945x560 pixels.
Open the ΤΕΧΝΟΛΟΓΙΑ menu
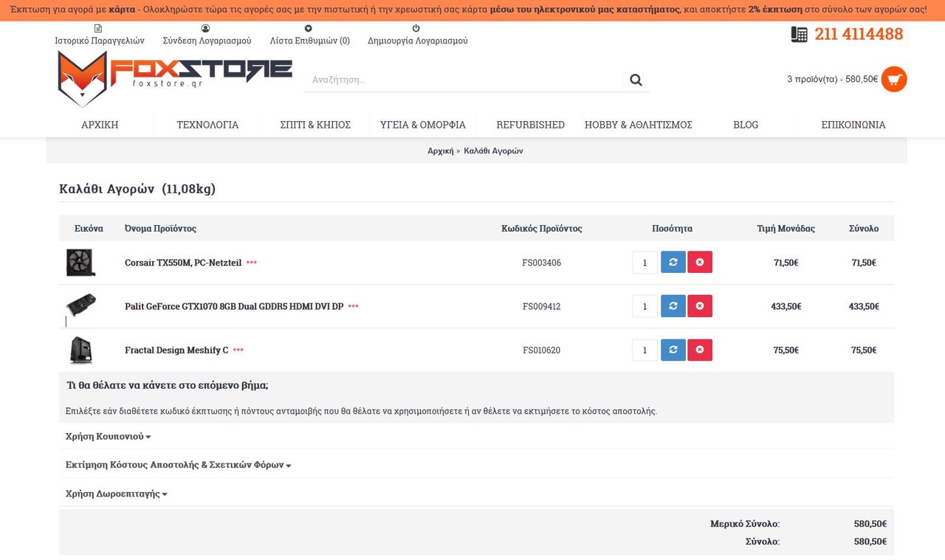point(207,125)
